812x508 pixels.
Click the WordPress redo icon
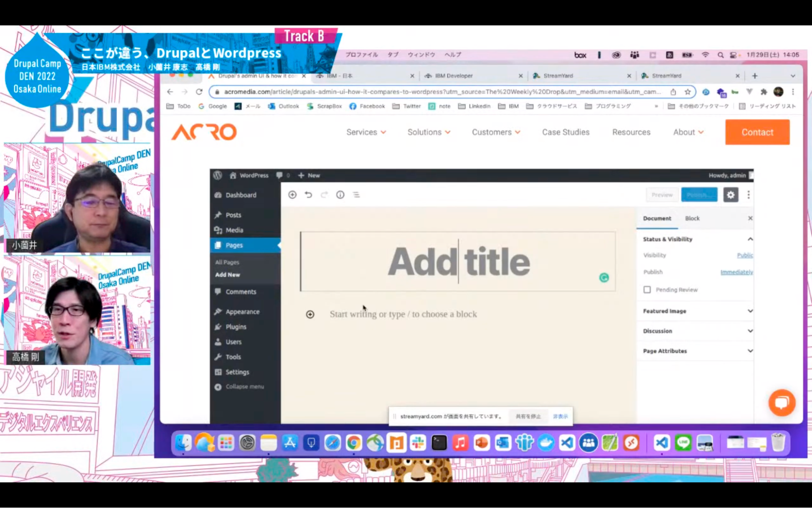tap(324, 195)
